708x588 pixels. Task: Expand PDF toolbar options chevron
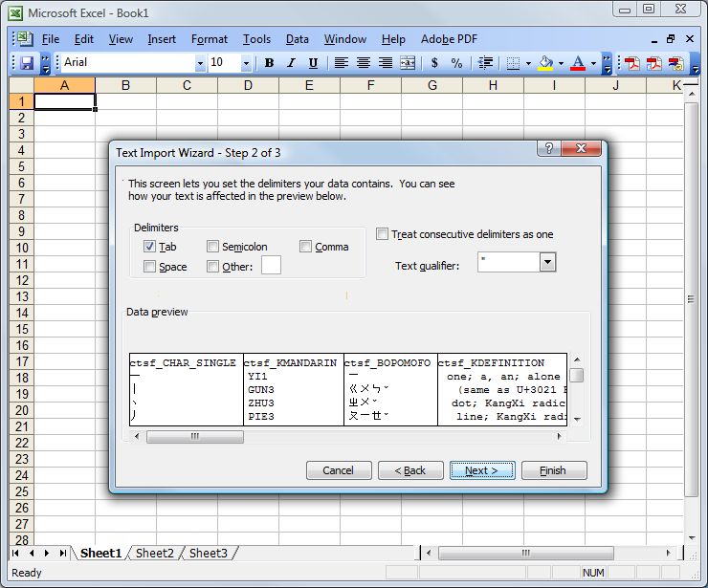696,64
